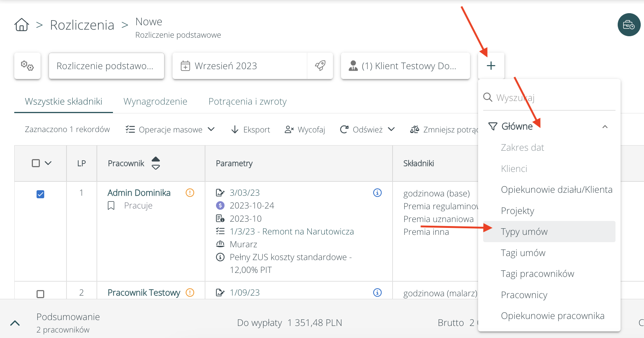This screenshot has width=644, height=338.
Task: Select Typy umów from filter menu
Action: click(524, 232)
